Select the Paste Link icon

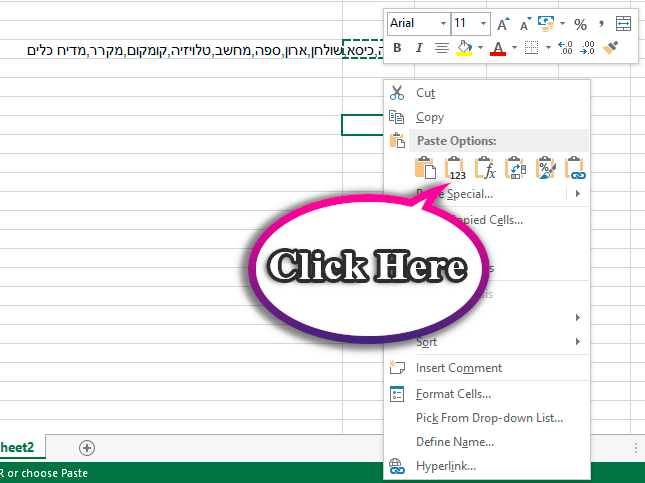[x=576, y=168]
